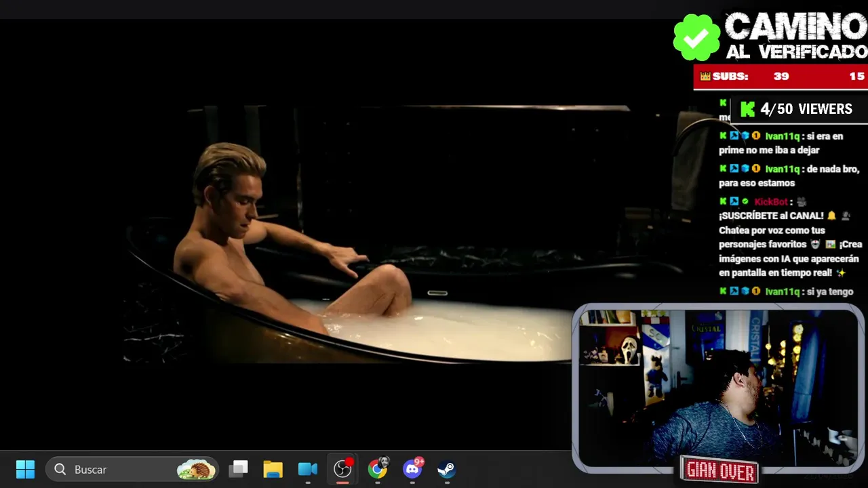
Task: Open Google Chrome from the taskbar
Action: tap(378, 468)
